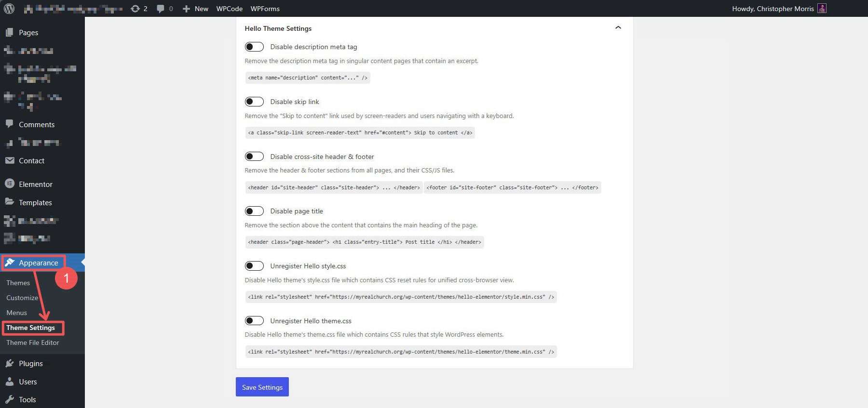The height and width of the screenshot is (408, 868).
Task: Click the Save Settings button
Action: tap(262, 386)
